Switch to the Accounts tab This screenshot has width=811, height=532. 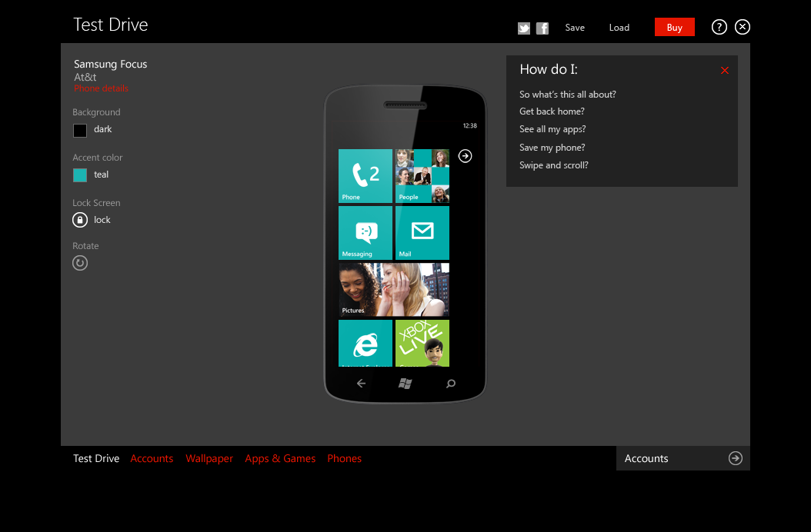152,459
